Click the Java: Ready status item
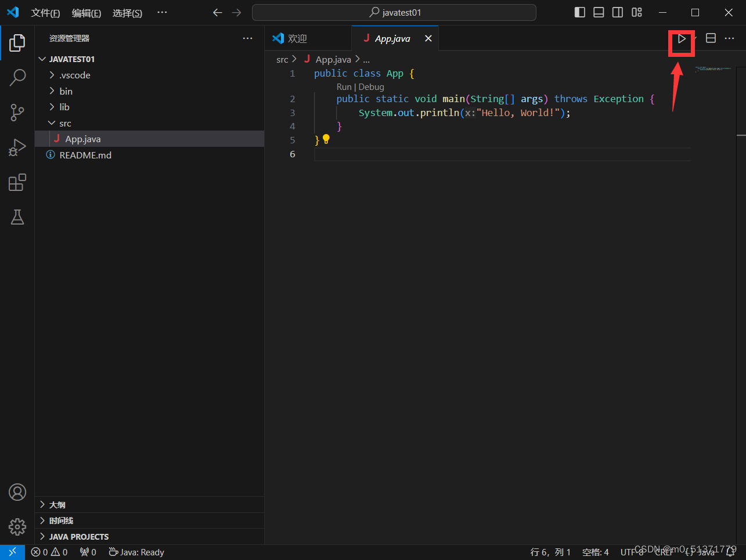 136,552
